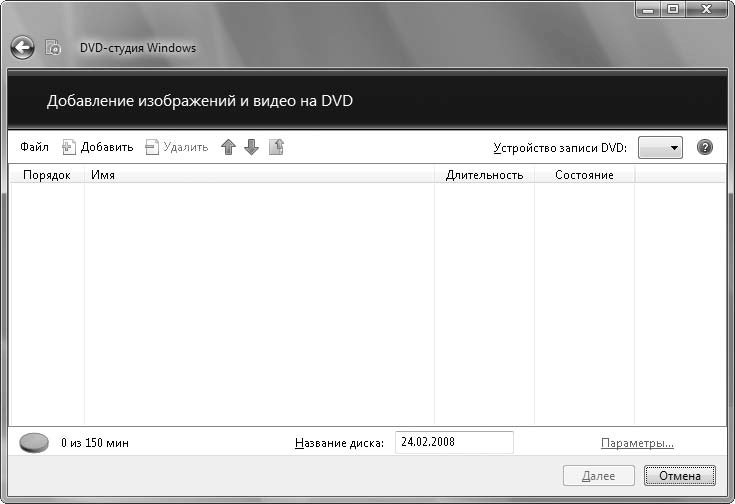
Task: Open the Файл menu
Action: click(34, 147)
